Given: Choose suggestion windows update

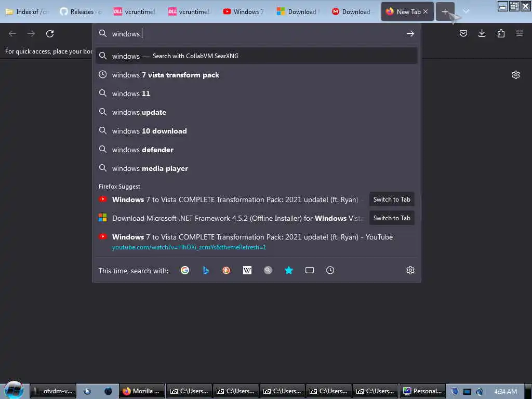Looking at the screenshot, I should (257, 112).
